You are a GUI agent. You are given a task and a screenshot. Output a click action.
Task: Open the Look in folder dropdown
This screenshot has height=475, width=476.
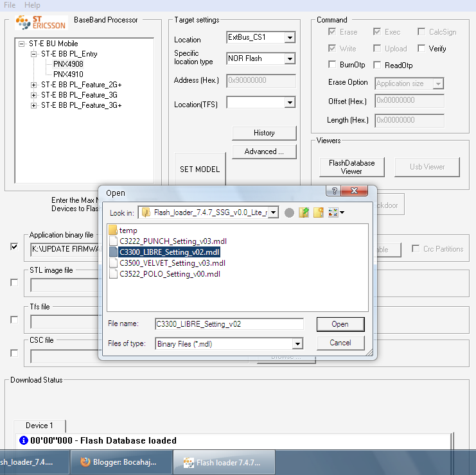273,212
